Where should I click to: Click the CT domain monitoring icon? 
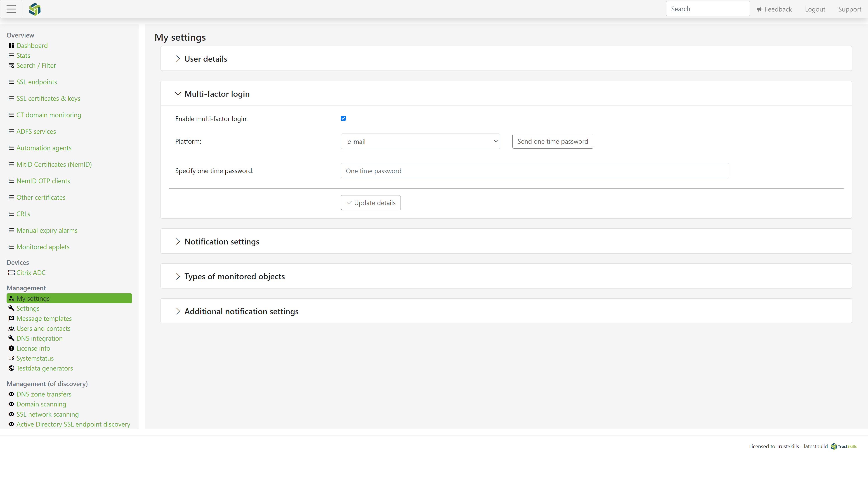[11, 115]
